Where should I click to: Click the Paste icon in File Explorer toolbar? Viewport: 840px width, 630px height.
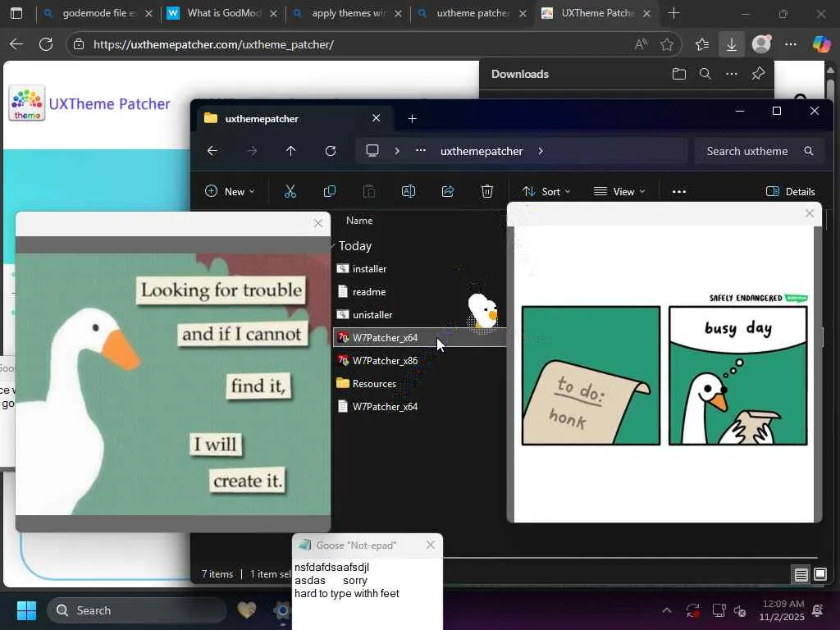(x=369, y=191)
